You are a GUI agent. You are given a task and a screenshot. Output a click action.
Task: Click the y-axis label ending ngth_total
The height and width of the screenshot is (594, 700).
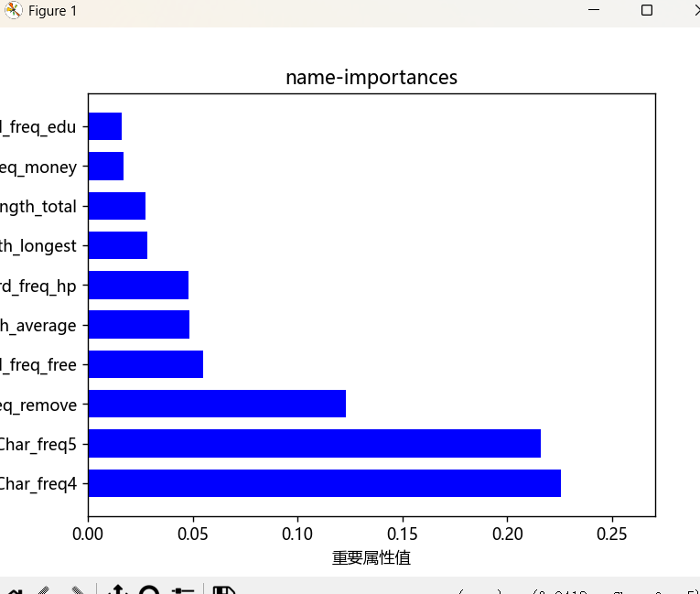(x=38, y=206)
